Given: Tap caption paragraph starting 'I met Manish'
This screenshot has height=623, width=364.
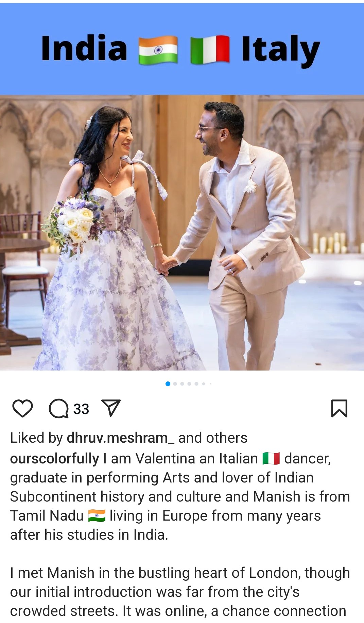Looking at the screenshot, I should tap(180, 592).
